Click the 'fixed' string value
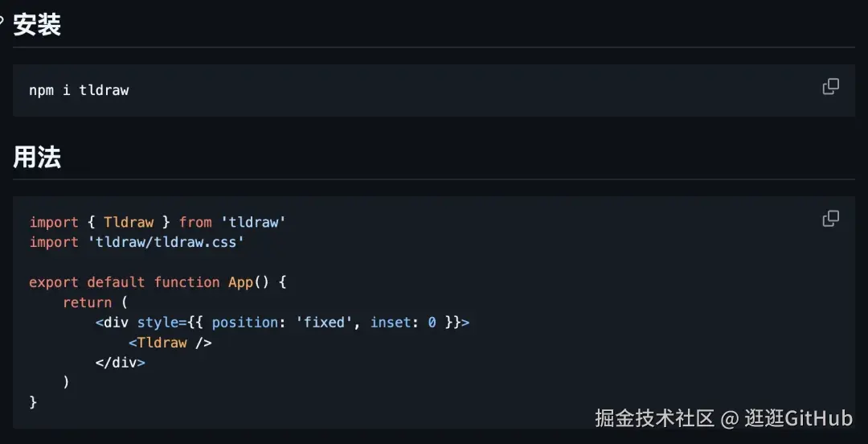This screenshot has width=868, height=444. pos(328,322)
